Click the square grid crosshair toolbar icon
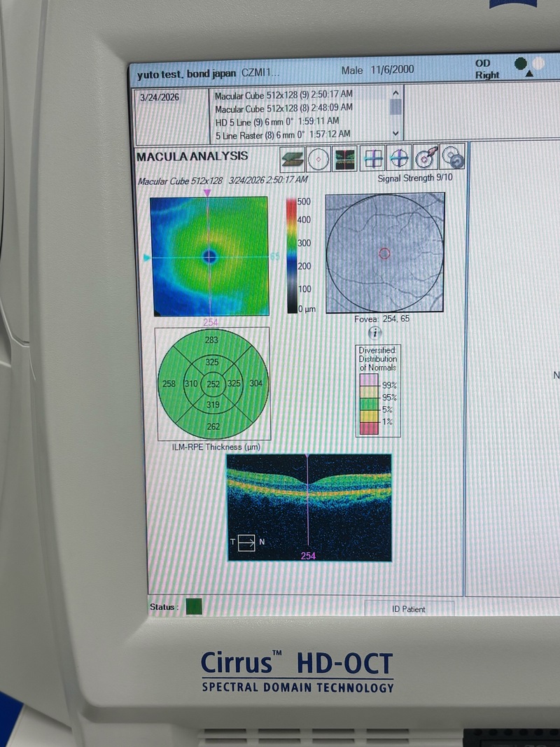This screenshot has height=747, width=560. point(372,160)
